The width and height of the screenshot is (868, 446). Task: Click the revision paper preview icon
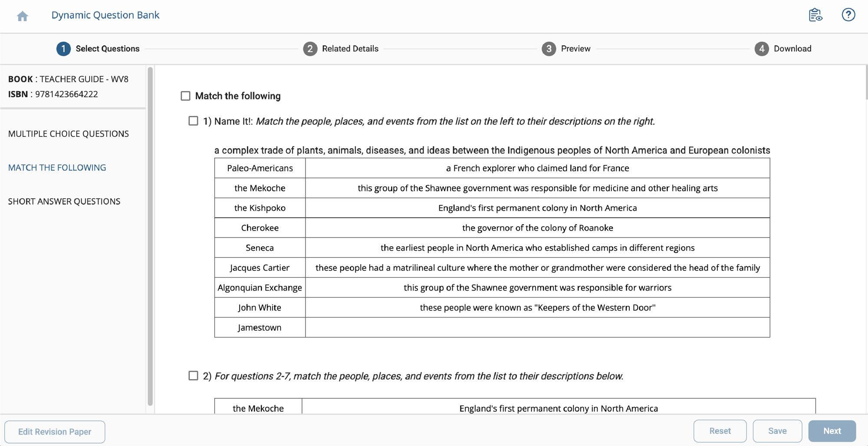pos(816,15)
